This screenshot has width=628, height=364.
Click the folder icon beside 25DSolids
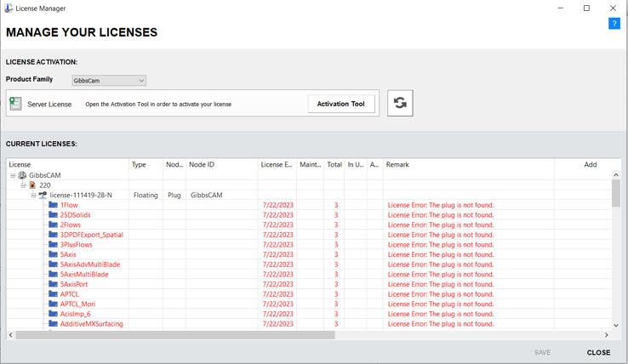click(53, 214)
